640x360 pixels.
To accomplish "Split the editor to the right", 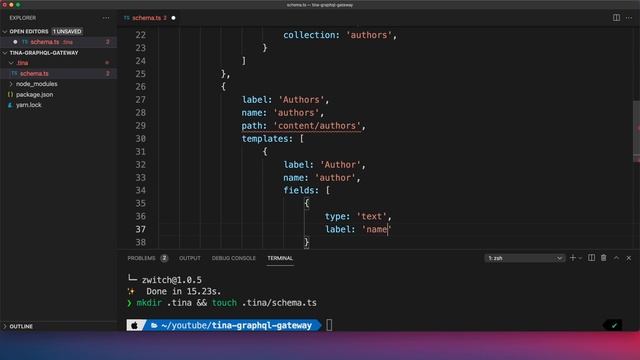I will click(616, 18).
